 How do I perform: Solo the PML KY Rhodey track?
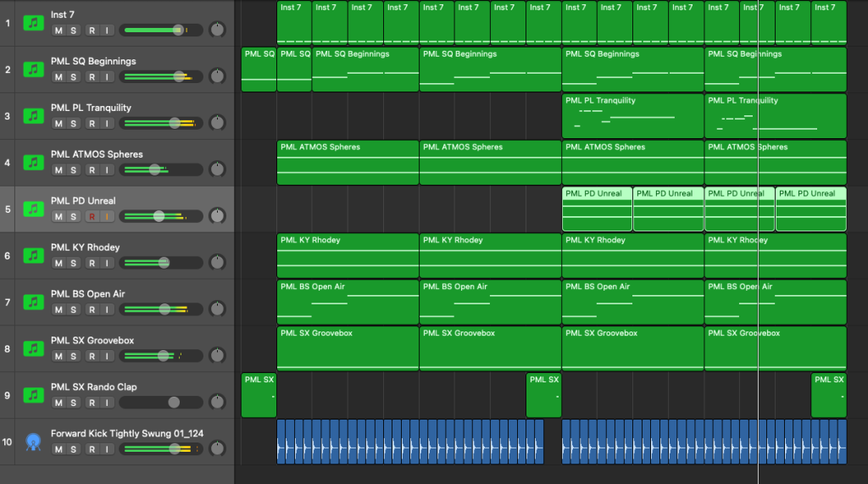(74, 263)
